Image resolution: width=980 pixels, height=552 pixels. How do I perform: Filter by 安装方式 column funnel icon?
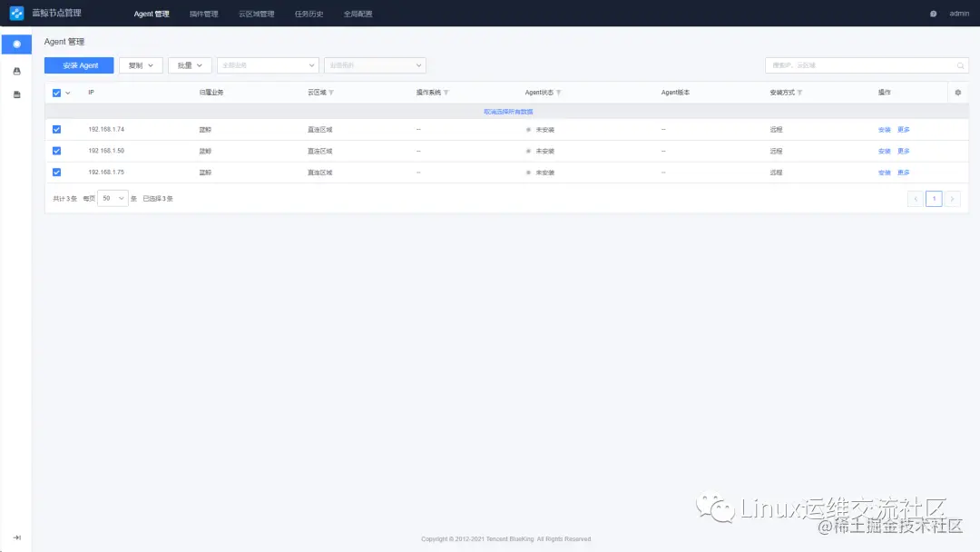799,93
